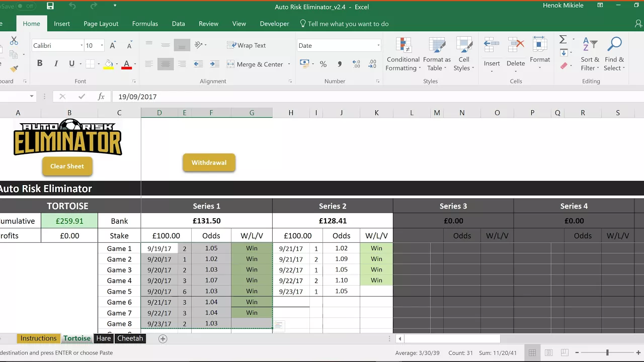Click the horizontal scrollbar thumb
The height and width of the screenshot is (362, 644).
(452, 339)
